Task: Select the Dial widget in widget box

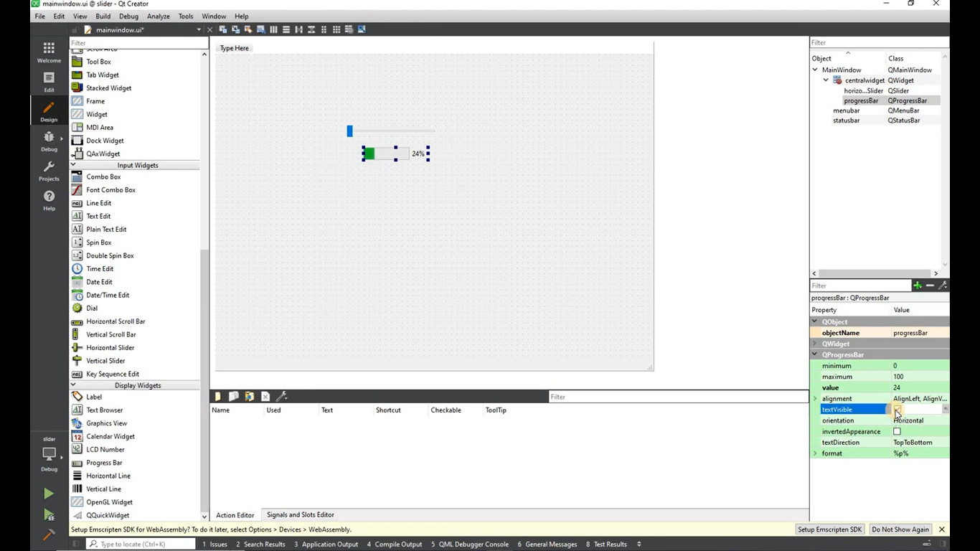Action: click(x=92, y=308)
